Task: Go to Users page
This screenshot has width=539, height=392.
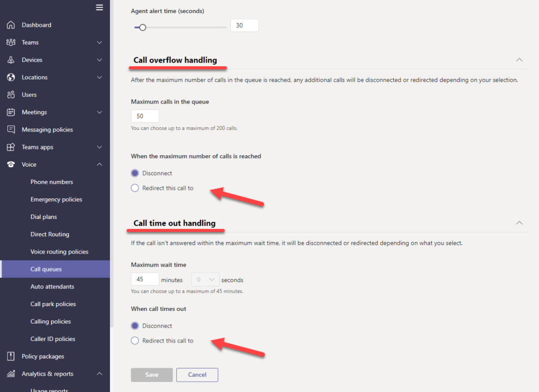Action: (x=29, y=95)
